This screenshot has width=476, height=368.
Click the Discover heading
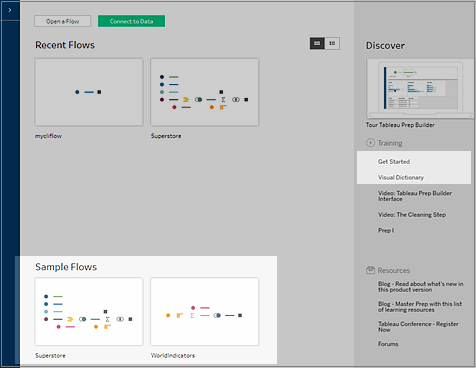click(385, 46)
